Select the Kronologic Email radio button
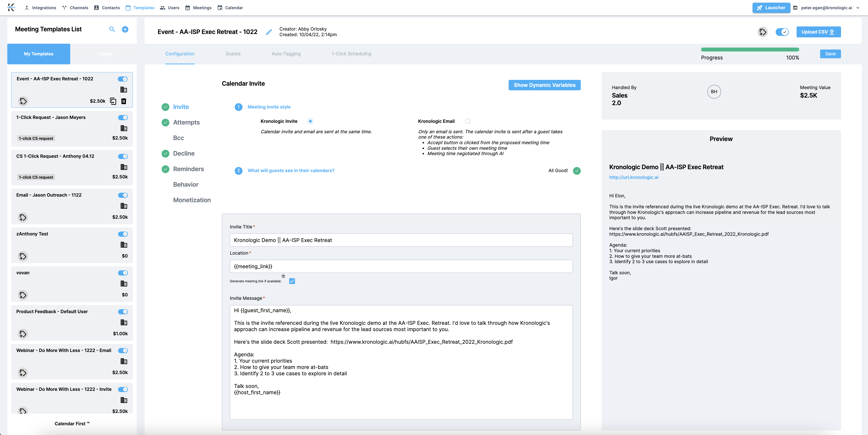Viewport: 868px width, 435px height. click(467, 121)
